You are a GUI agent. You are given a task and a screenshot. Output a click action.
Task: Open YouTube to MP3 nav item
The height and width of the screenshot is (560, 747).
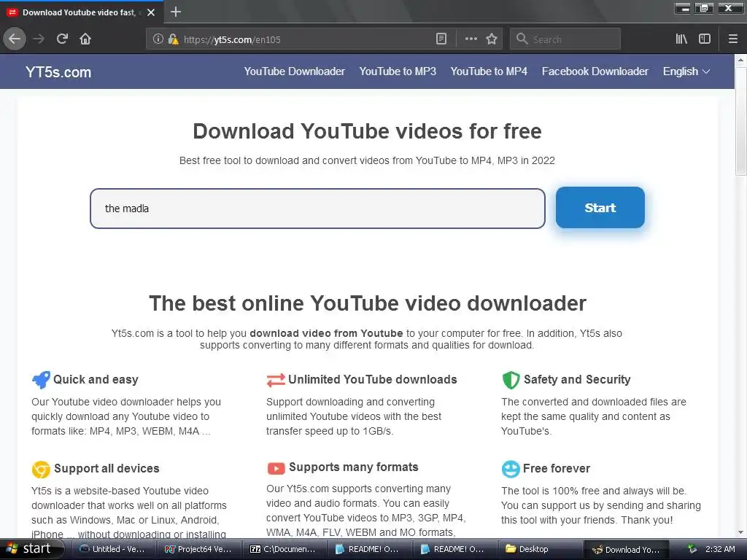(x=398, y=71)
